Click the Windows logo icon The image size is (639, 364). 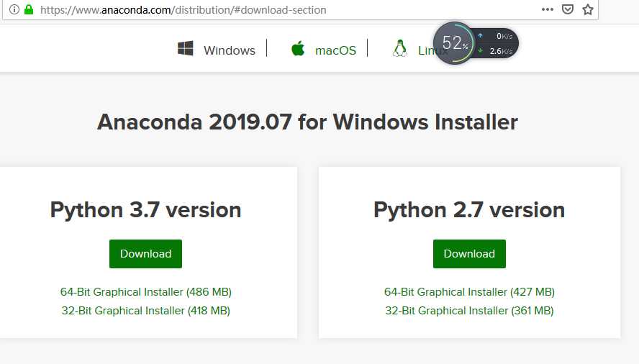(186, 49)
